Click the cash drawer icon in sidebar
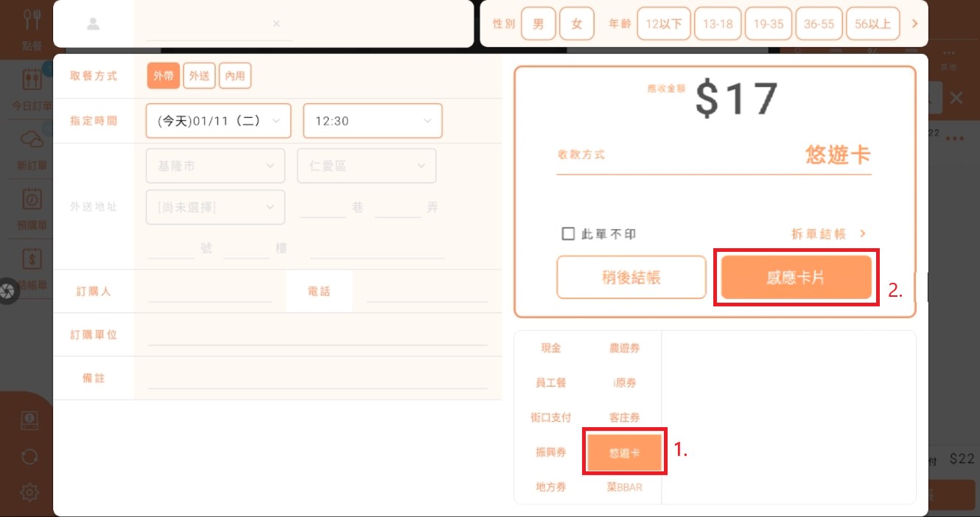980x517 pixels. click(29, 421)
